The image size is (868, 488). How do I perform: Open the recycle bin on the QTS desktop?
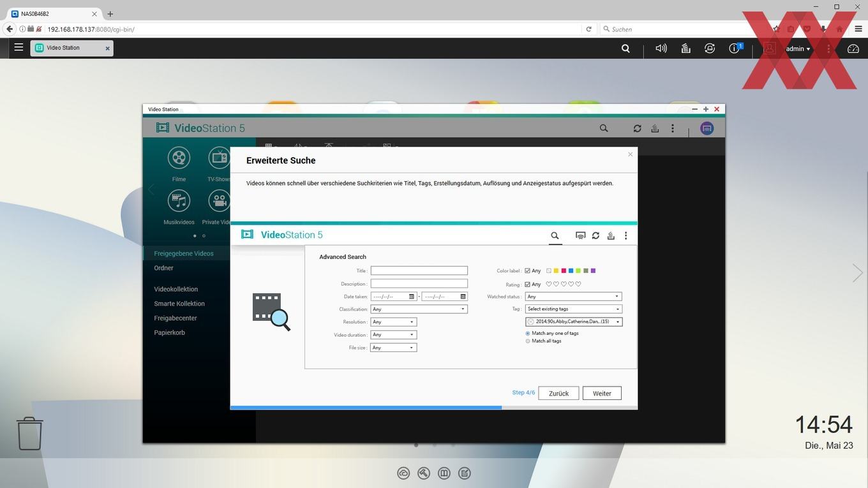click(x=29, y=433)
